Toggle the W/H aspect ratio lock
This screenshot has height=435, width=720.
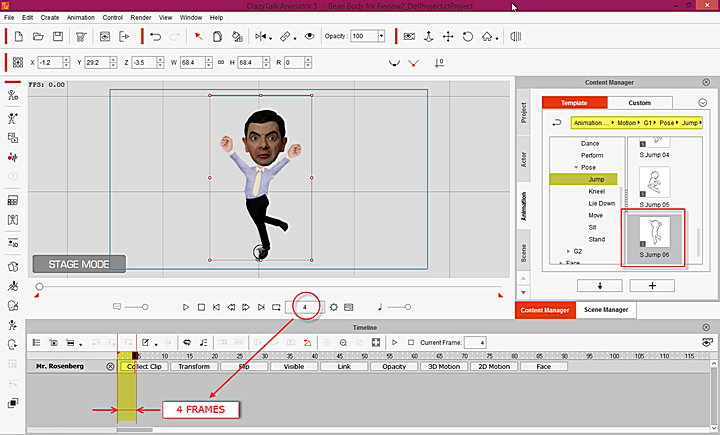[x=222, y=63]
